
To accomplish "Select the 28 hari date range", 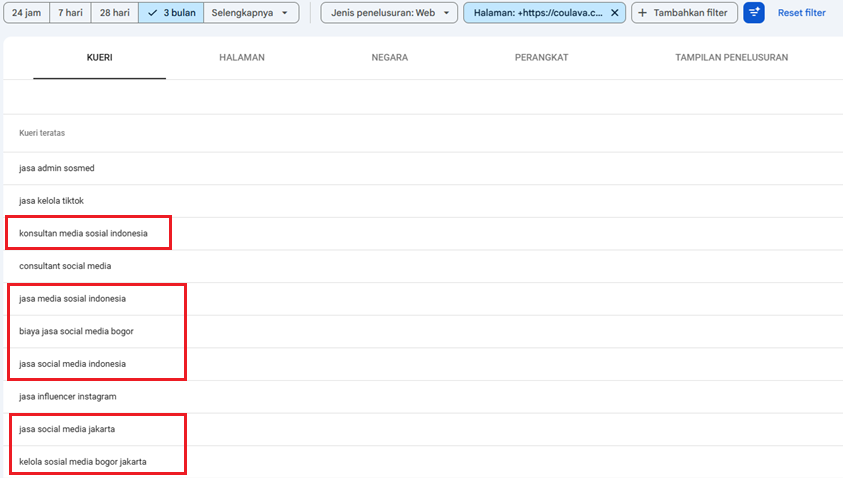I will tap(115, 12).
